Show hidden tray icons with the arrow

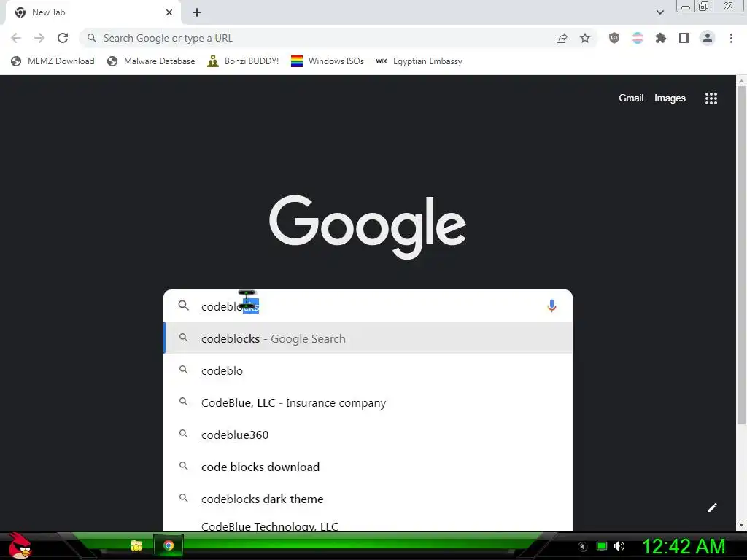click(x=583, y=547)
